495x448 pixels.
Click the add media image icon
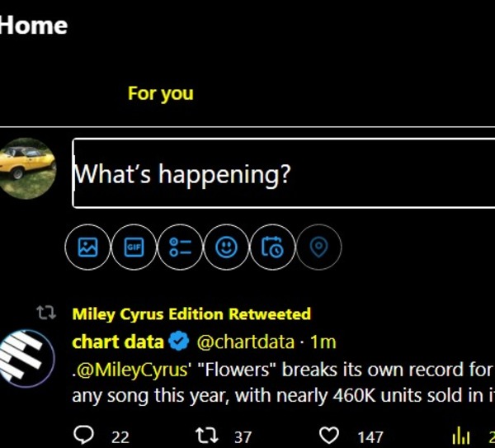(87, 247)
